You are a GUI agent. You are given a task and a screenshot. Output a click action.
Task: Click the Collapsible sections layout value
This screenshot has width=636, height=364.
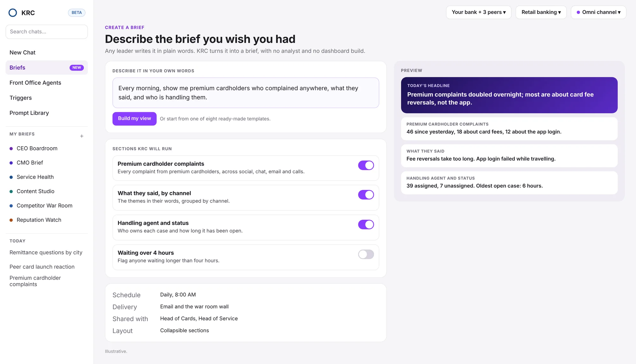(x=184, y=330)
